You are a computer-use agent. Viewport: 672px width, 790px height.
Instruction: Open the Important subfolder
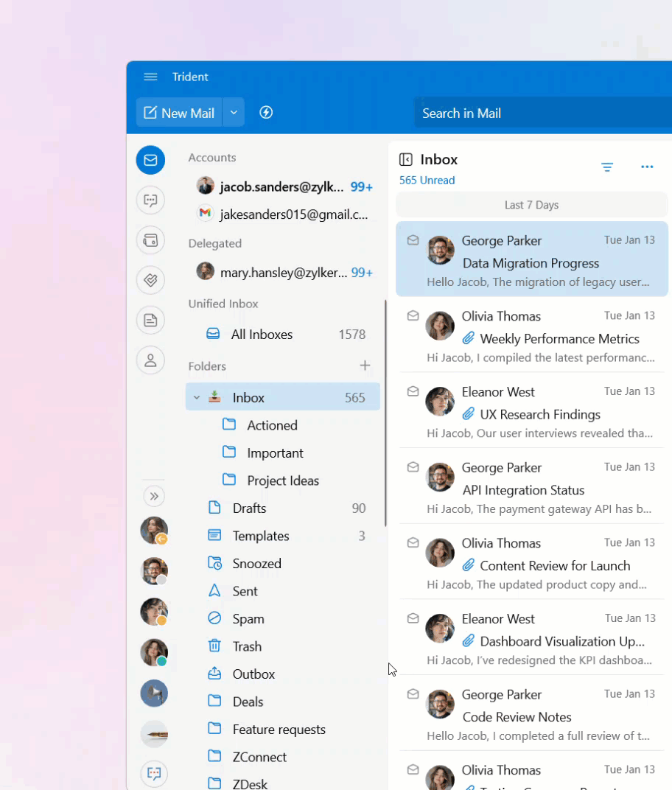click(275, 453)
